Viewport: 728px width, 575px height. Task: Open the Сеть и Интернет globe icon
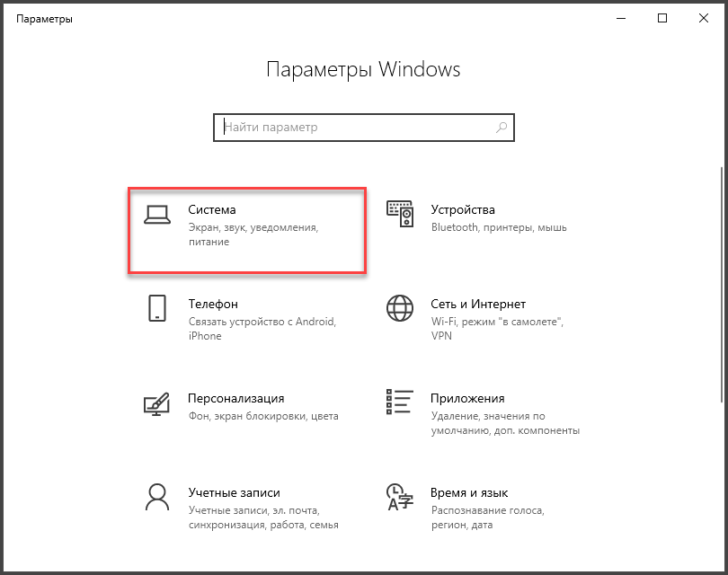(400, 308)
